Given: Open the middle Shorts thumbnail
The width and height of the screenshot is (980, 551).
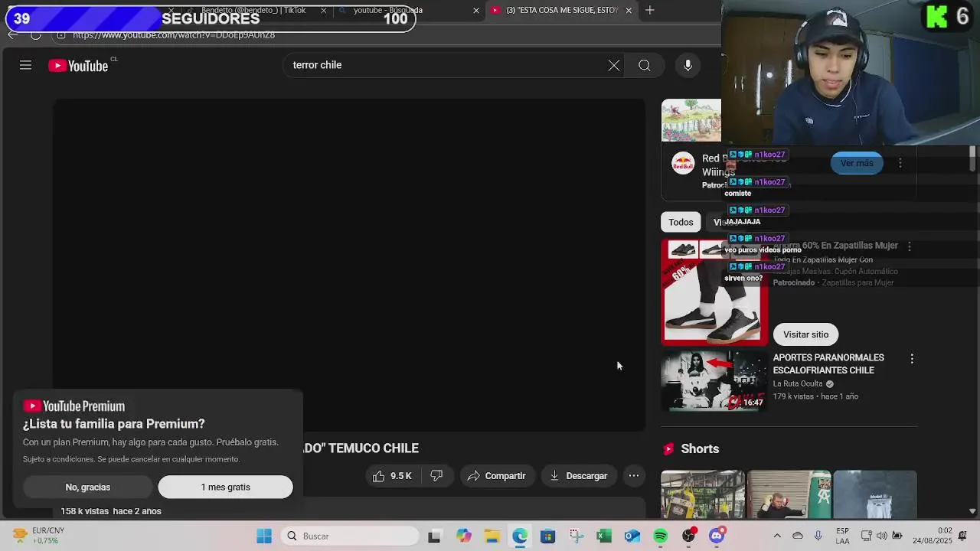Looking at the screenshot, I should (x=789, y=494).
